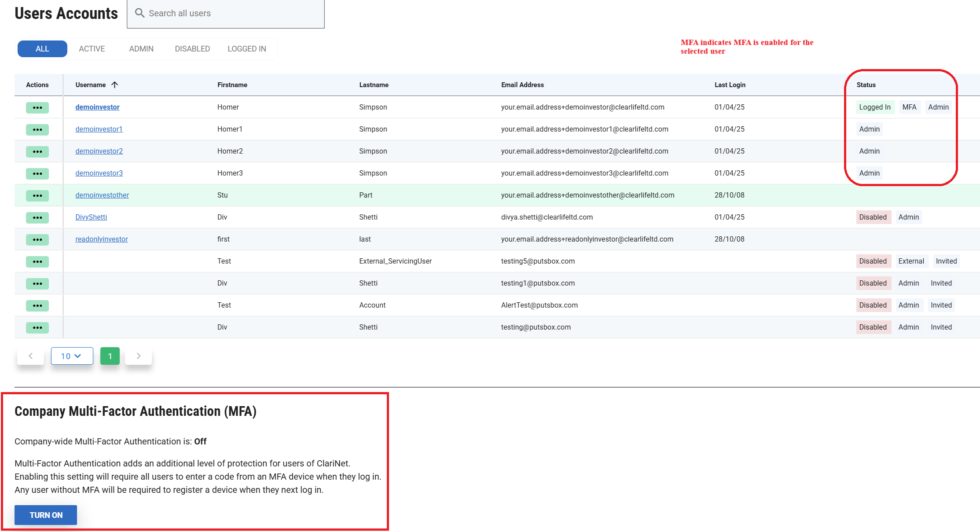Select the ADMIN filter tab

point(141,49)
